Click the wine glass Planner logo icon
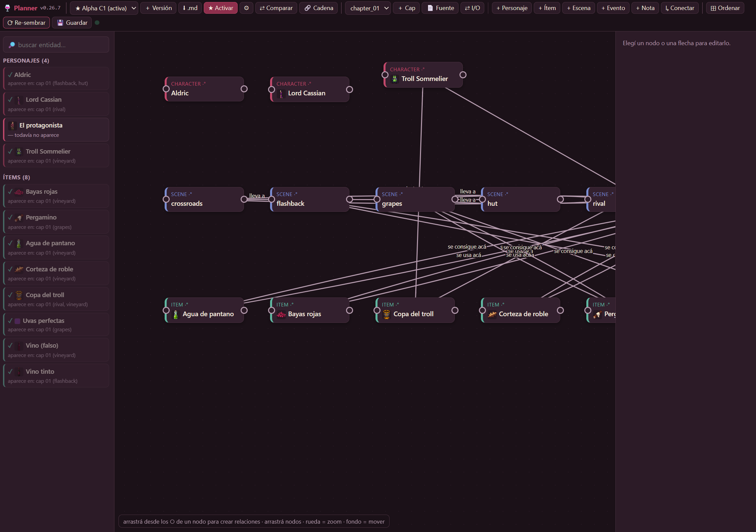 (x=7, y=8)
